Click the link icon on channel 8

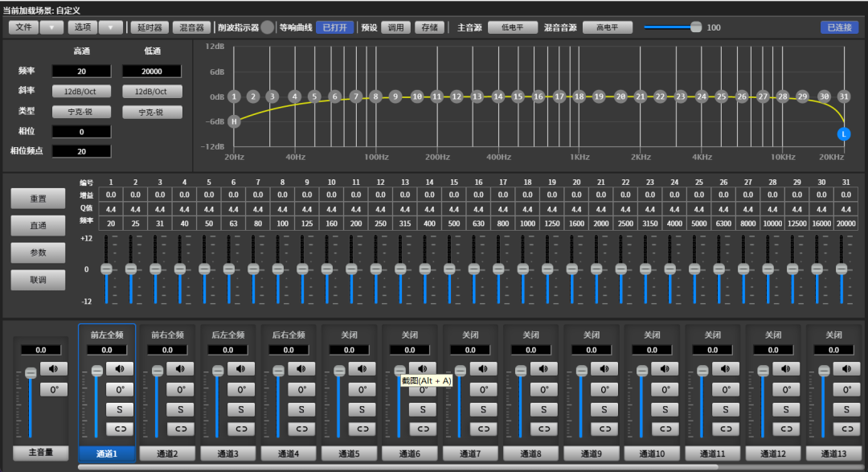pyautogui.click(x=543, y=429)
